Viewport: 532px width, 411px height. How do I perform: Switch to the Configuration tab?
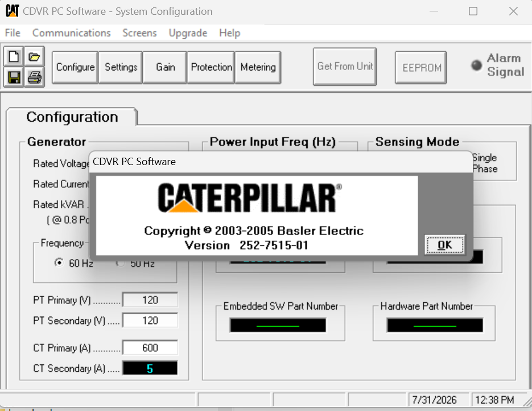tap(72, 117)
